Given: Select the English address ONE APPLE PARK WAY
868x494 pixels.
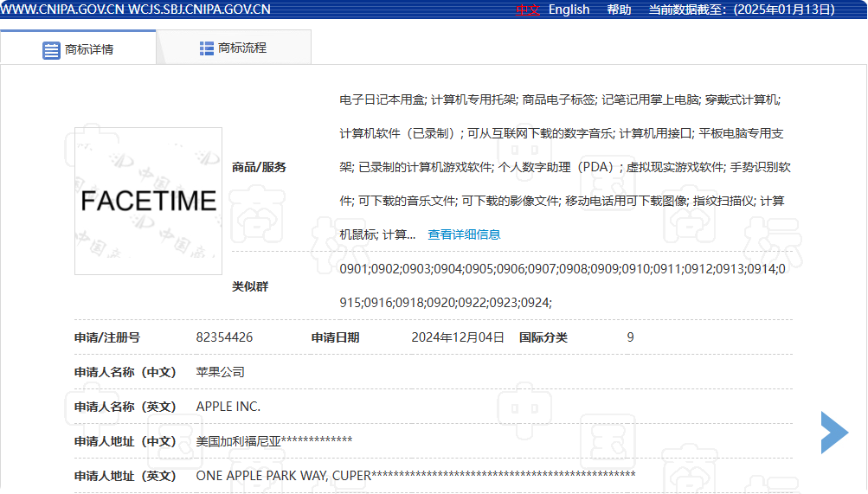Looking at the screenshot, I should (263, 476).
